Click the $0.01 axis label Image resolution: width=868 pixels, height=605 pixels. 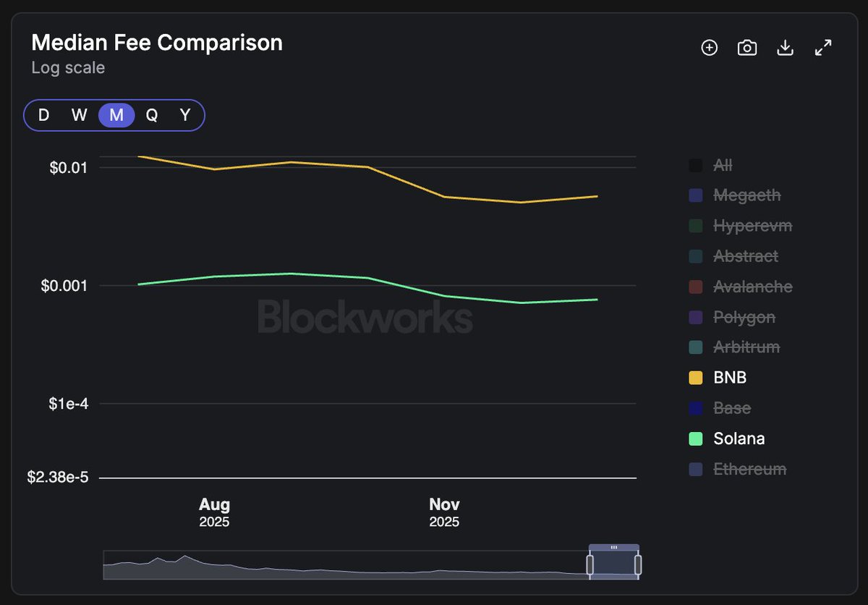(x=67, y=168)
